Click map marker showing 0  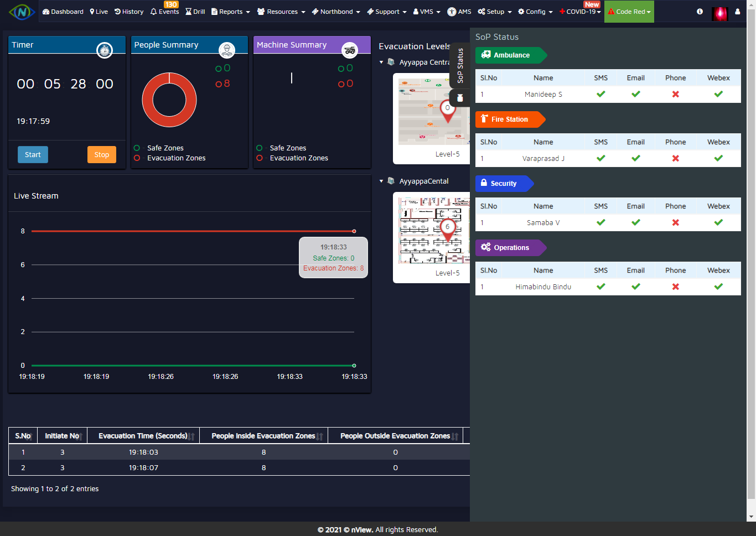[447, 111]
